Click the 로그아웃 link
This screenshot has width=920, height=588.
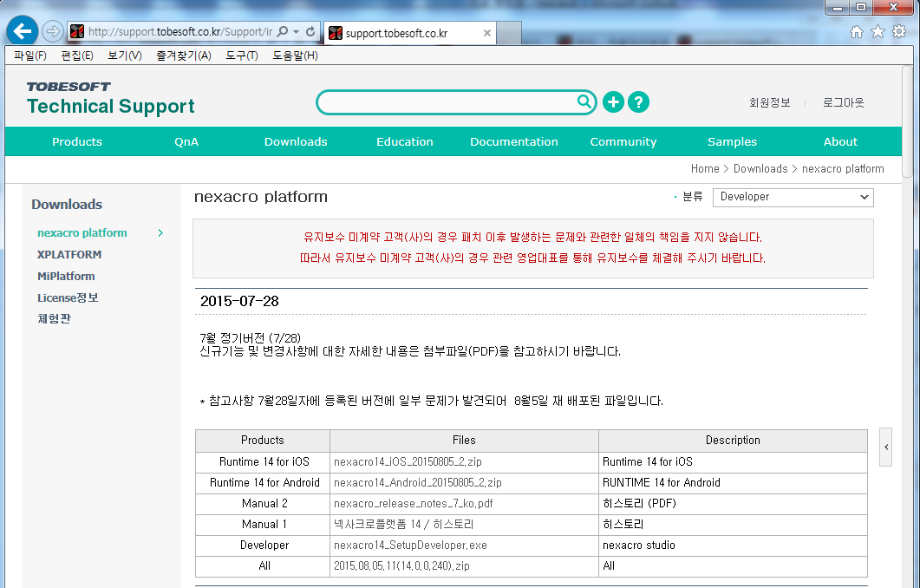coord(843,102)
